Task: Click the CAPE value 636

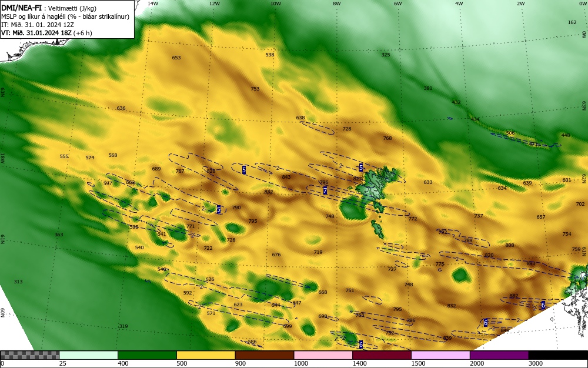Action: (x=121, y=108)
